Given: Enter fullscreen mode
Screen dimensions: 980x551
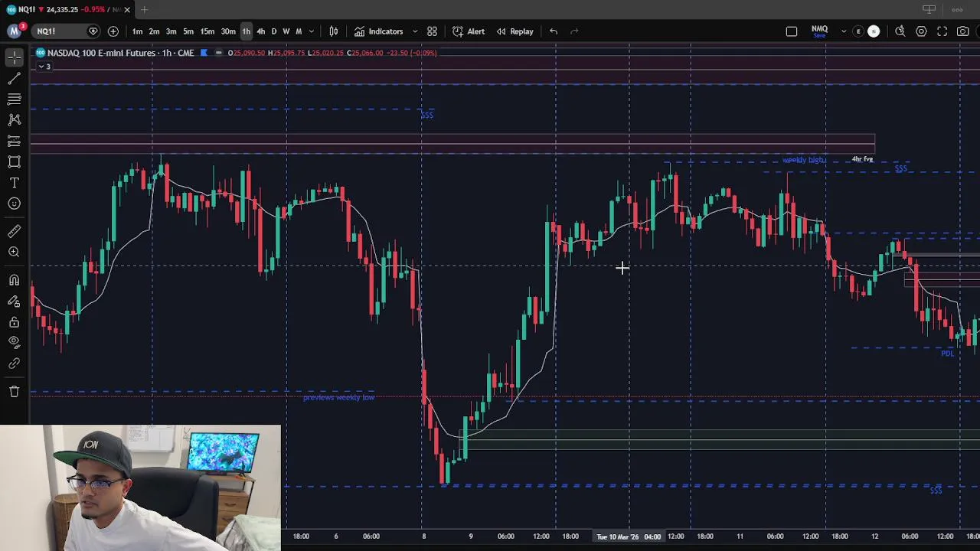Looking at the screenshot, I should click(x=942, y=31).
